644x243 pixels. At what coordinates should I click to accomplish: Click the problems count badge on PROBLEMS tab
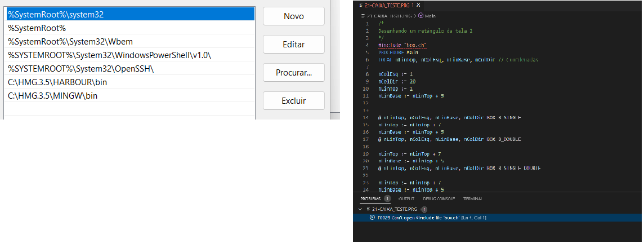coord(387,199)
